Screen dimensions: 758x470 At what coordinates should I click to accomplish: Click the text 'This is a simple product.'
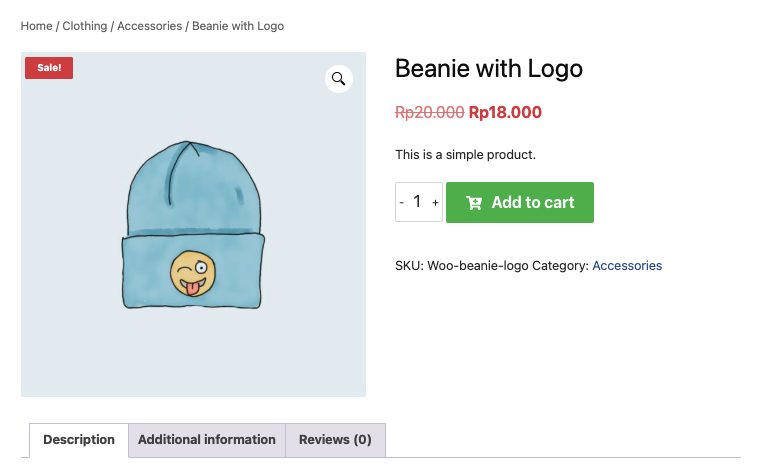click(x=466, y=155)
